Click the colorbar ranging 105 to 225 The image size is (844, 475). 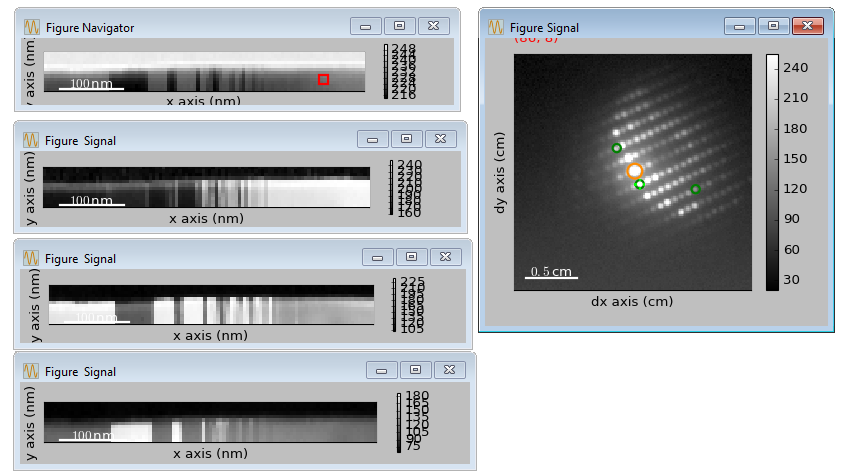395,305
